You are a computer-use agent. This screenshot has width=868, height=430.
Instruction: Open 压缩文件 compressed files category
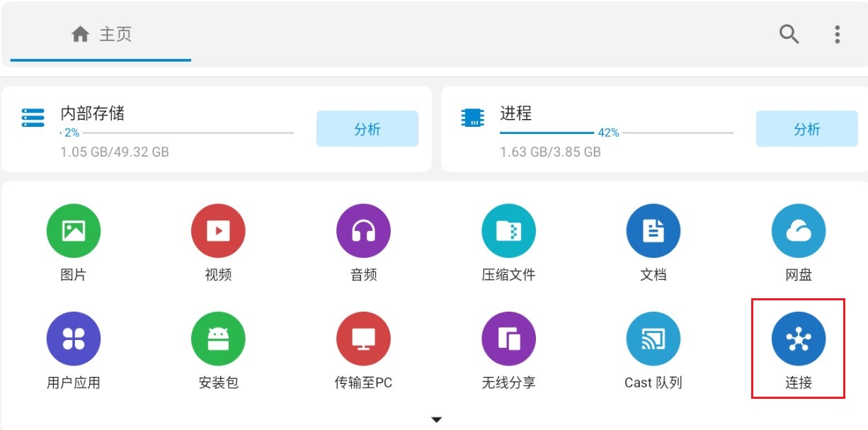pyautogui.click(x=508, y=232)
